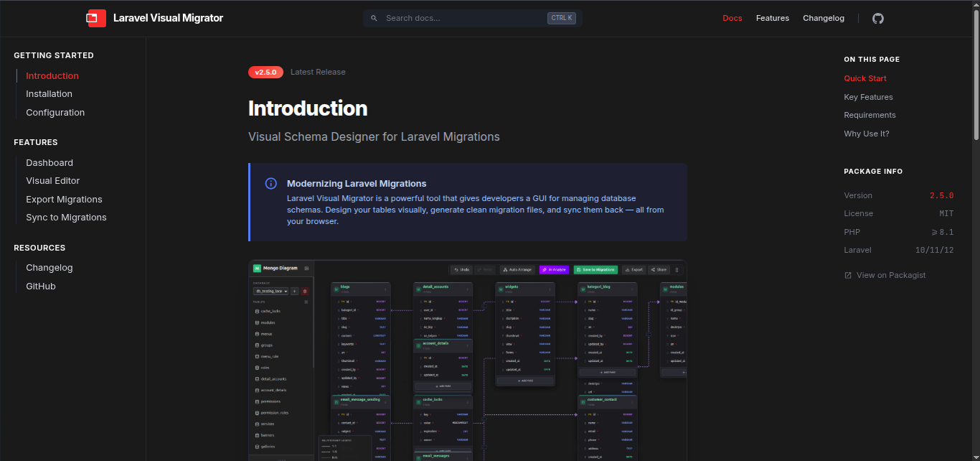The height and width of the screenshot is (461, 980).
Task: Jump to Quick Start in On This Page
Action: click(865, 78)
